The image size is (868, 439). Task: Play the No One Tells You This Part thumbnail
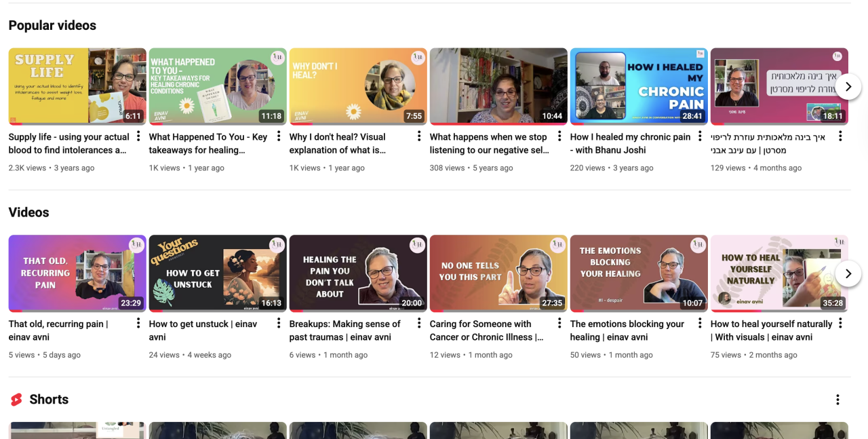[498, 273]
